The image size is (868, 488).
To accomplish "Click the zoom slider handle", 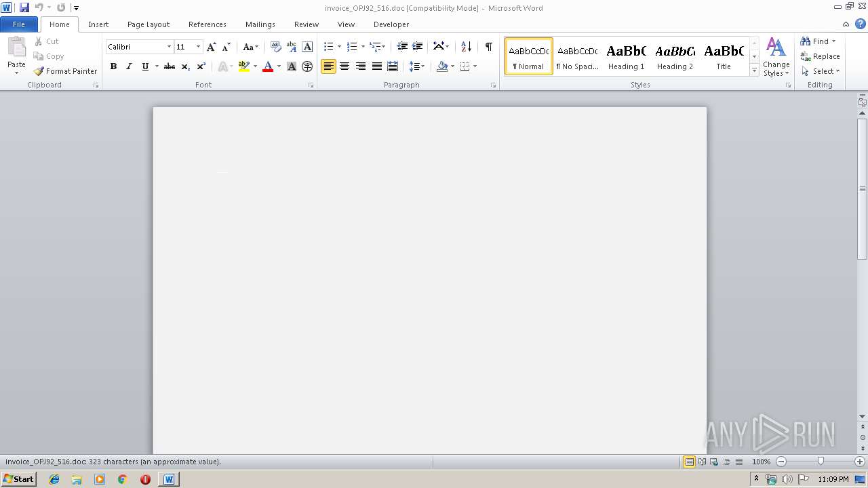I will tap(821, 462).
